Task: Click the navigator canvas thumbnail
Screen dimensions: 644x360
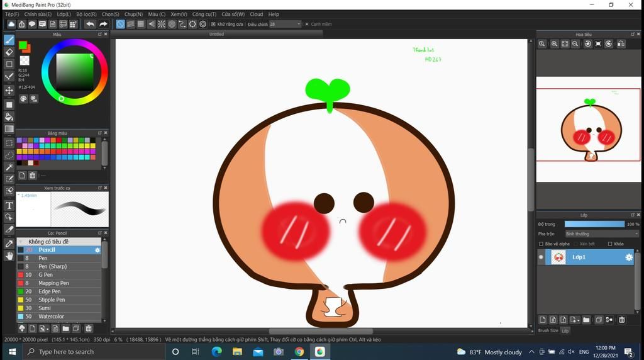Action: 588,129
